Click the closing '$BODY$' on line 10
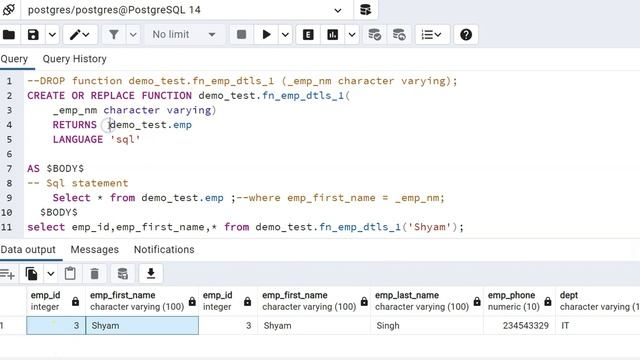The height and width of the screenshot is (360, 640). click(x=59, y=213)
